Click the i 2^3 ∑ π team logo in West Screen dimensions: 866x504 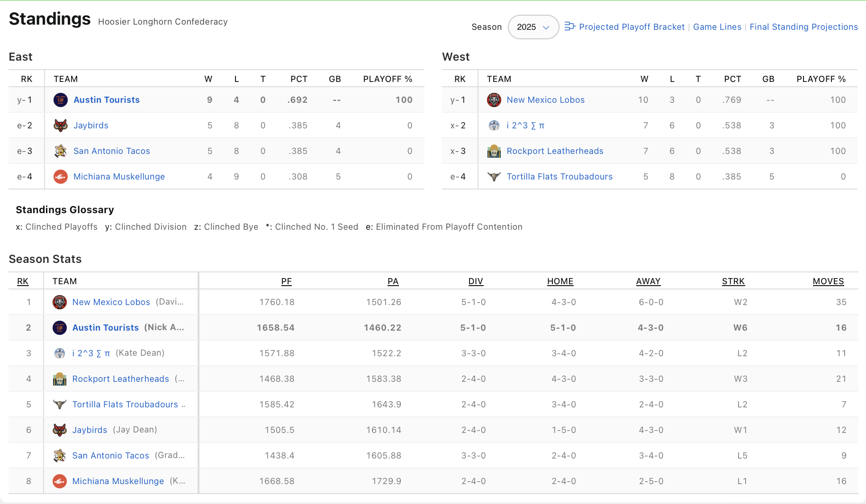[x=494, y=126]
